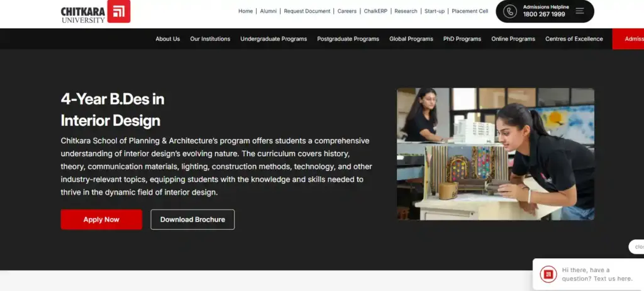Viewport: 644px width, 291px height.
Task: Expand Postgraduate Programs menu
Action: tap(348, 39)
